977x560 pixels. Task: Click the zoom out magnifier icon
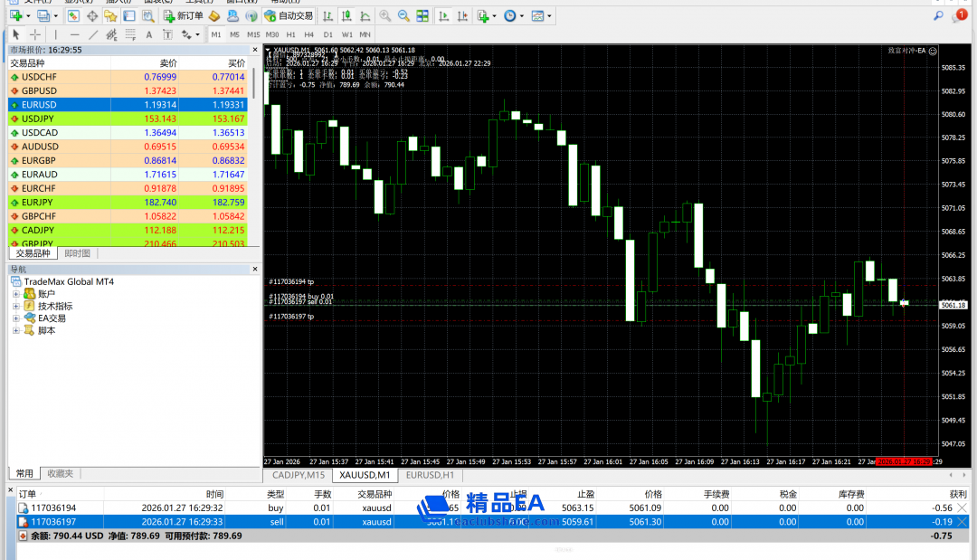[403, 16]
